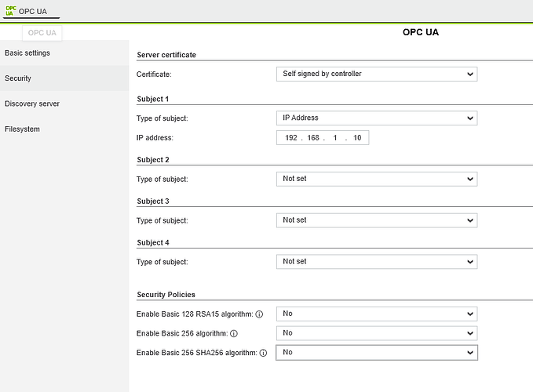Show info for Basic 256 SHA256 algorithm
The height and width of the screenshot is (392, 533).
[x=263, y=353]
